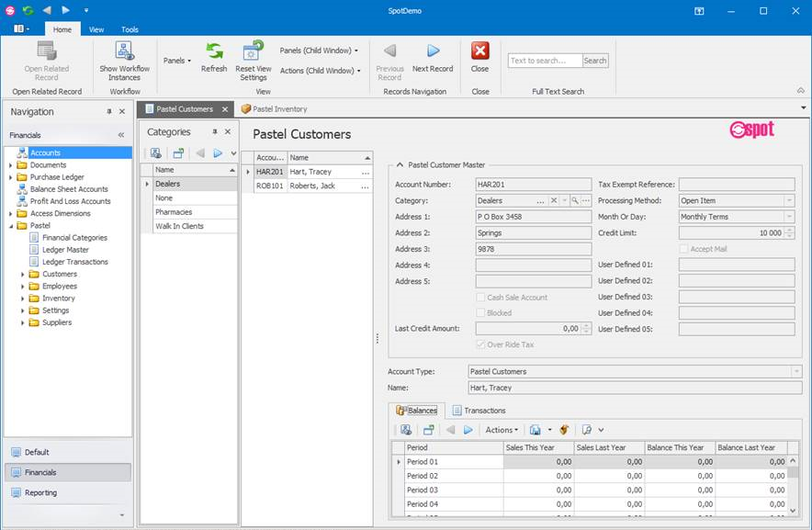Click search icon in Category field
Viewport: 812px width, 530px height.
tap(575, 200)
